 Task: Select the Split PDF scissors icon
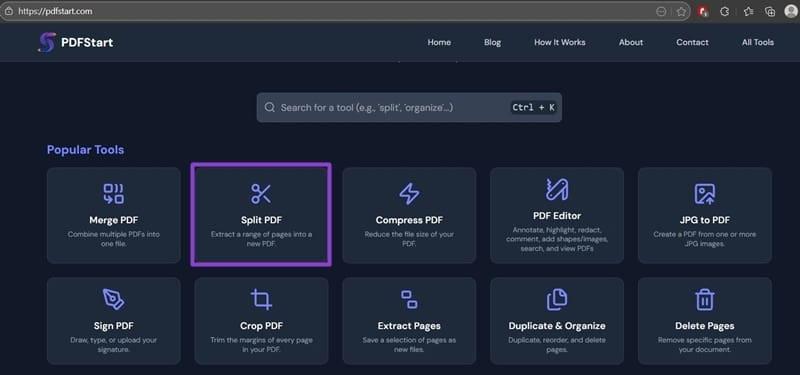click(x=261, y=194)
